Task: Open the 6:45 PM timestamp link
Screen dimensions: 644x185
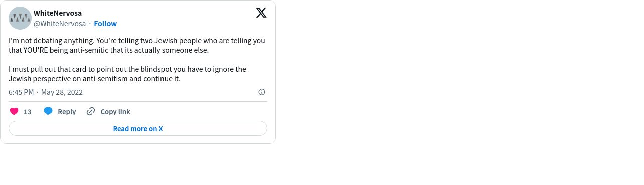Action: pyautogui.click(x=21, y=92)
